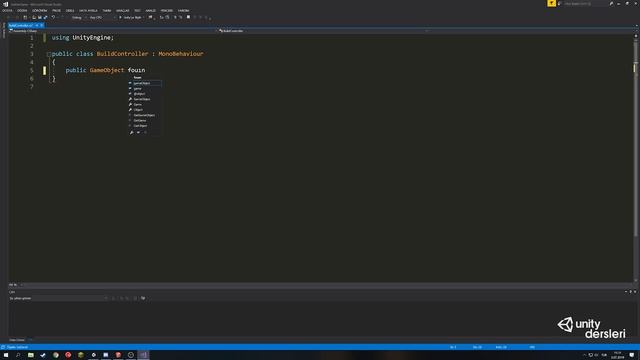Open the Windows action center
The height and width of the screenshot is (360, 640).
click(632, 355)
